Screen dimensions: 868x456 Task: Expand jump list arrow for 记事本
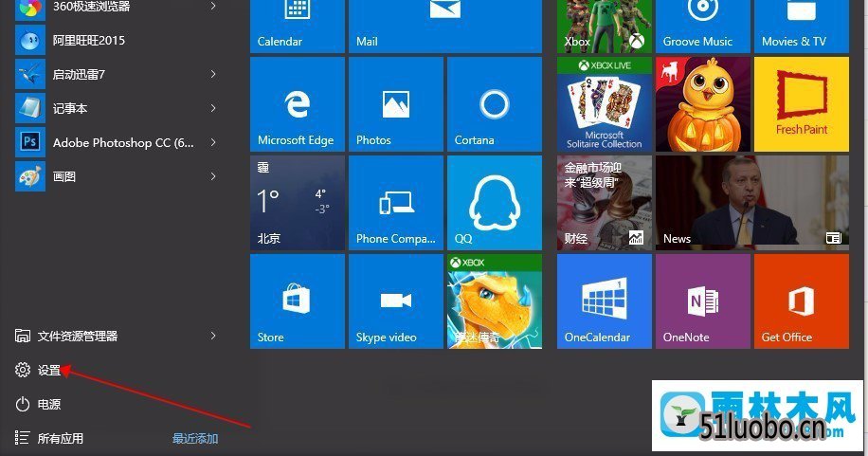tap(213, 109)
